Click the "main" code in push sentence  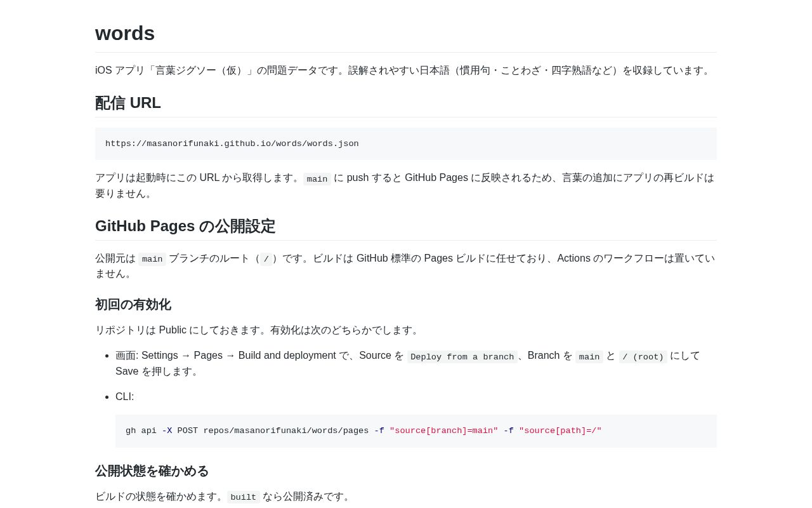pos(317,179)
